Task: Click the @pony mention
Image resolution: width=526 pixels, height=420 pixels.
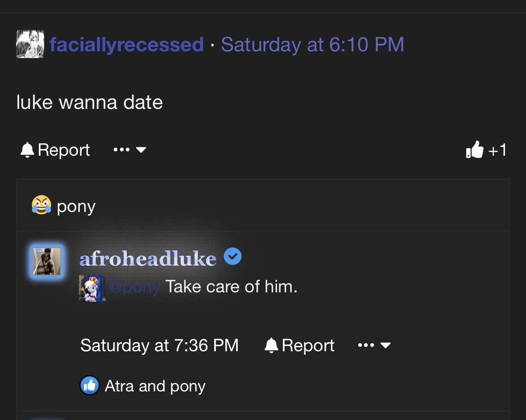Action: point(135,287)
